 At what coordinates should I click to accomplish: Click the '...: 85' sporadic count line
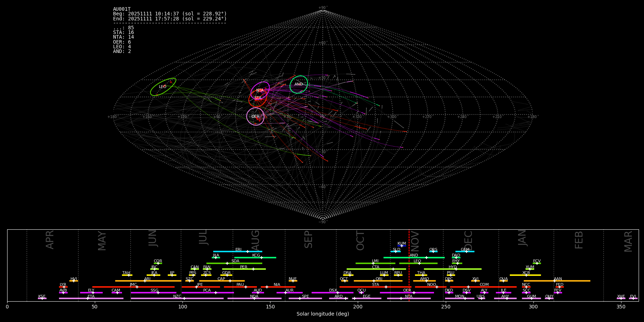pyautogui.click(x=123, y=28)
